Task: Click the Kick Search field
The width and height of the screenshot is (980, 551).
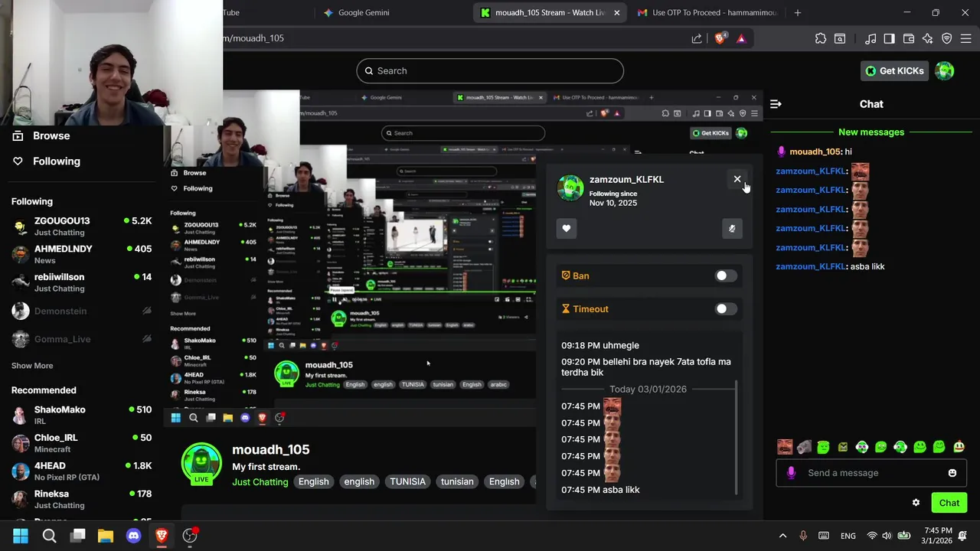Action: 490,70
